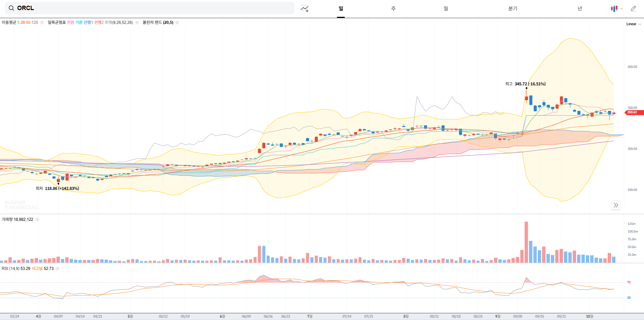Switch to the 월 (monthly) tab
The width and height of the screenshot is (644, 320).
point(446,8)
